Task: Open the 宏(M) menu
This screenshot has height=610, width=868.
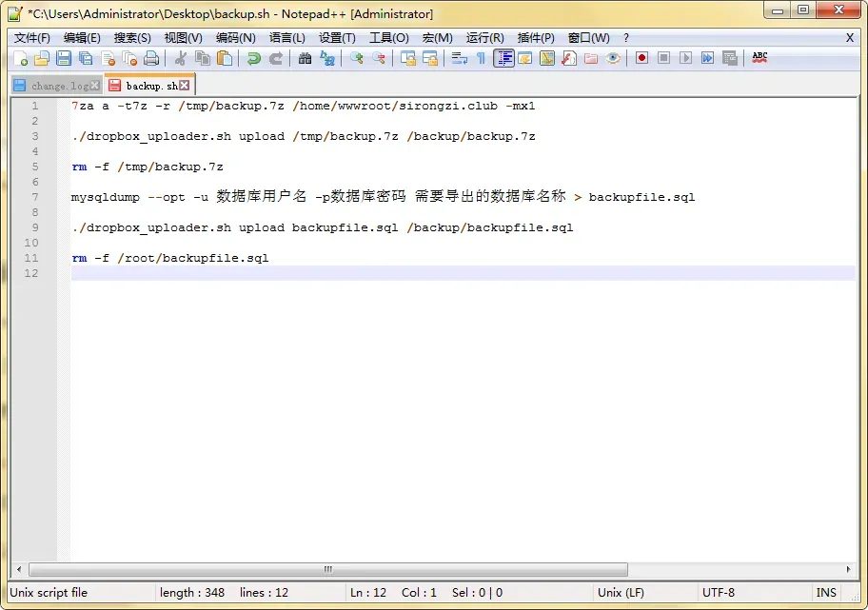Action: click(437, 38)
